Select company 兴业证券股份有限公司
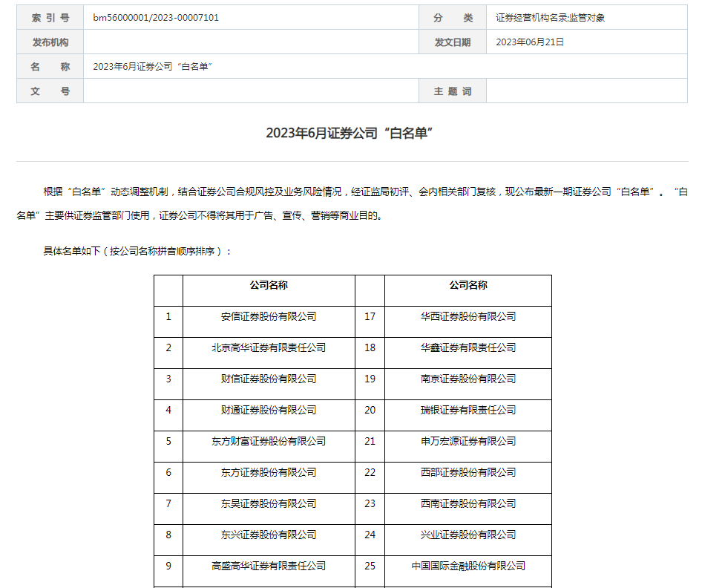The image size is (702, 588). [468, 535]
